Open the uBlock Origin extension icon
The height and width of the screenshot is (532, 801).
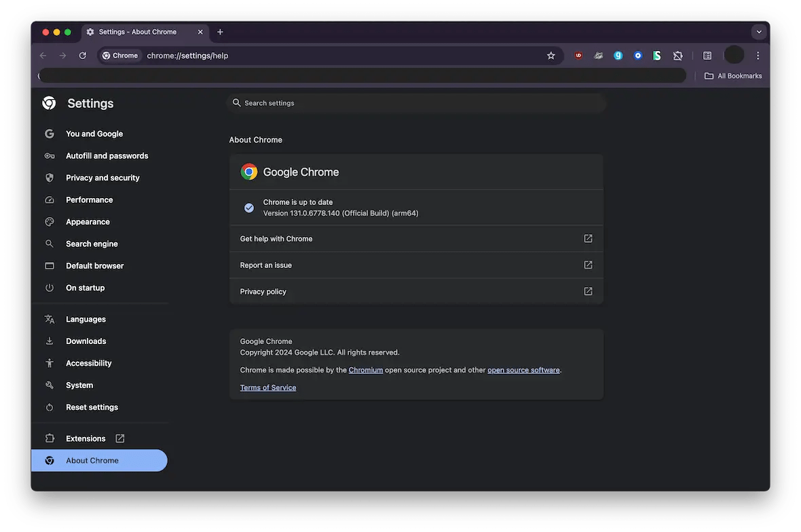tap(578, 56)
